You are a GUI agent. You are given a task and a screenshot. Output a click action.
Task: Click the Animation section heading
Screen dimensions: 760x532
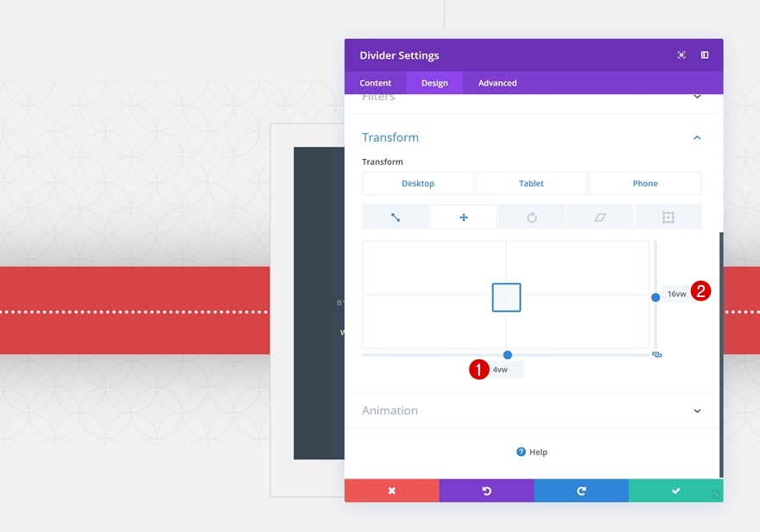point(389,410)
